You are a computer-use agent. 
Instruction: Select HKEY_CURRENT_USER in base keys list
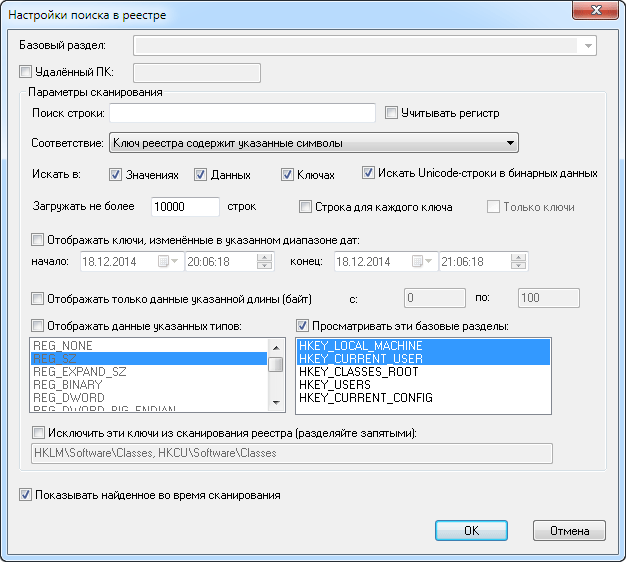coord(423,358)
